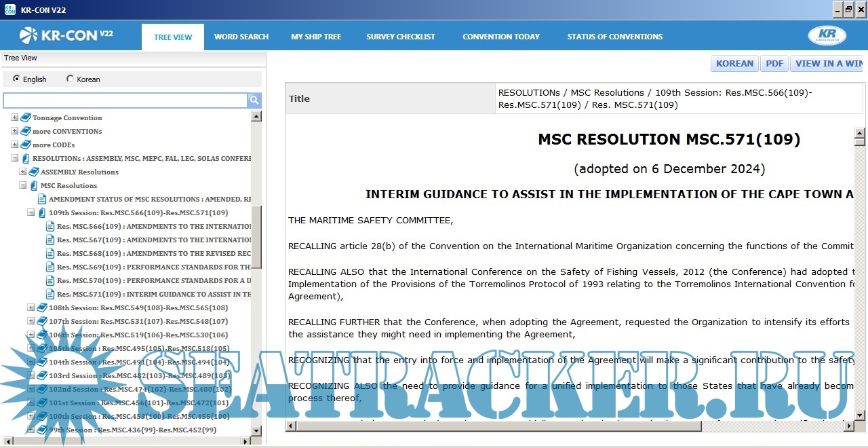The height and width of the screenshot is (448, 868).
Task: Click the document icon for Res. MSC.566(109)
Action: coord(50,226)
